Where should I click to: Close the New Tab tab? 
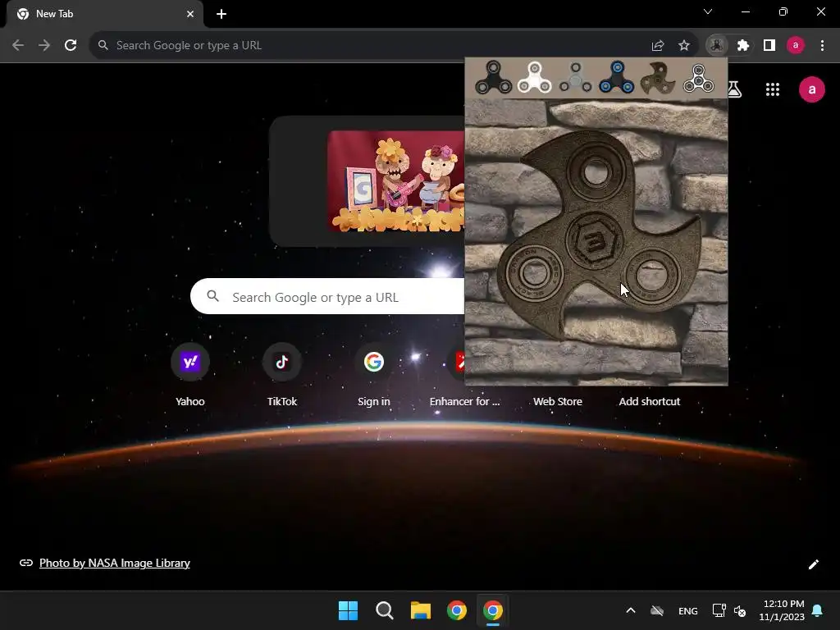190,14
